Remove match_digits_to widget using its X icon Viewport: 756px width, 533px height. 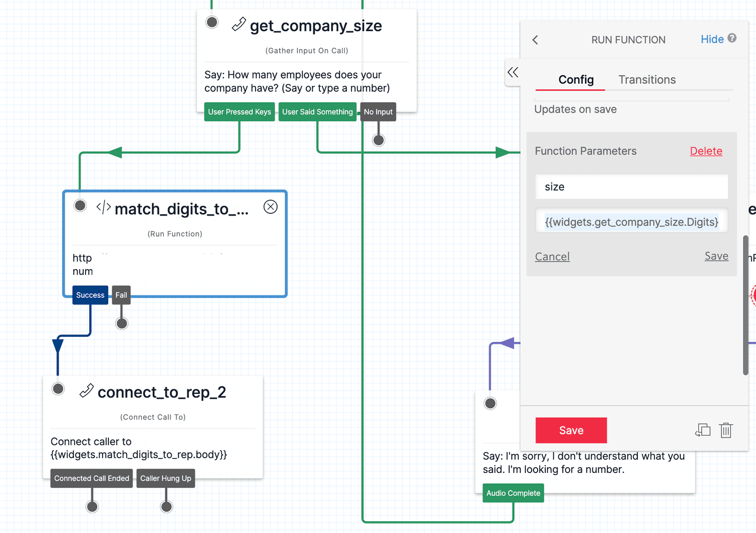tap(270, 207)
